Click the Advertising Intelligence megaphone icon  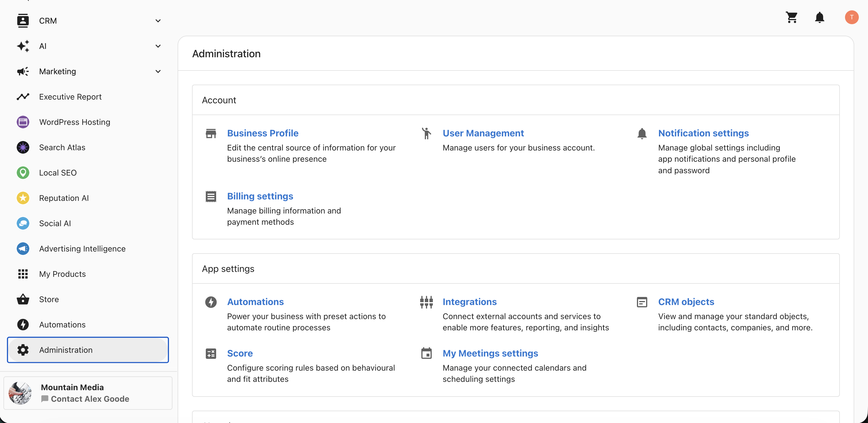pyautogui.click(x=23, y=248)
